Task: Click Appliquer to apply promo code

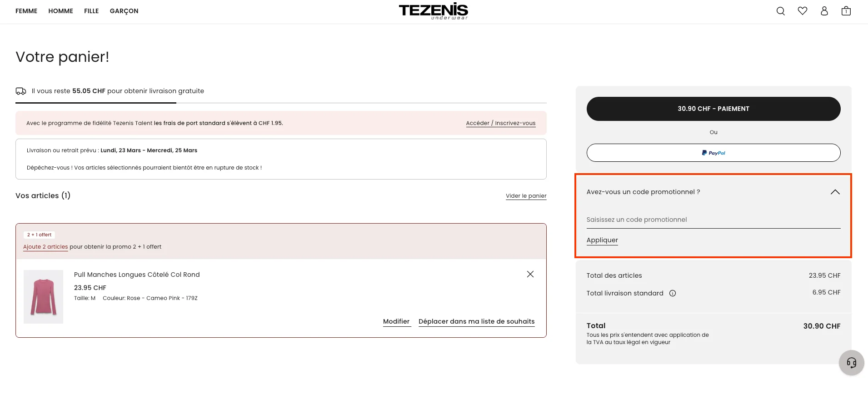Action: tap(602, 240)
